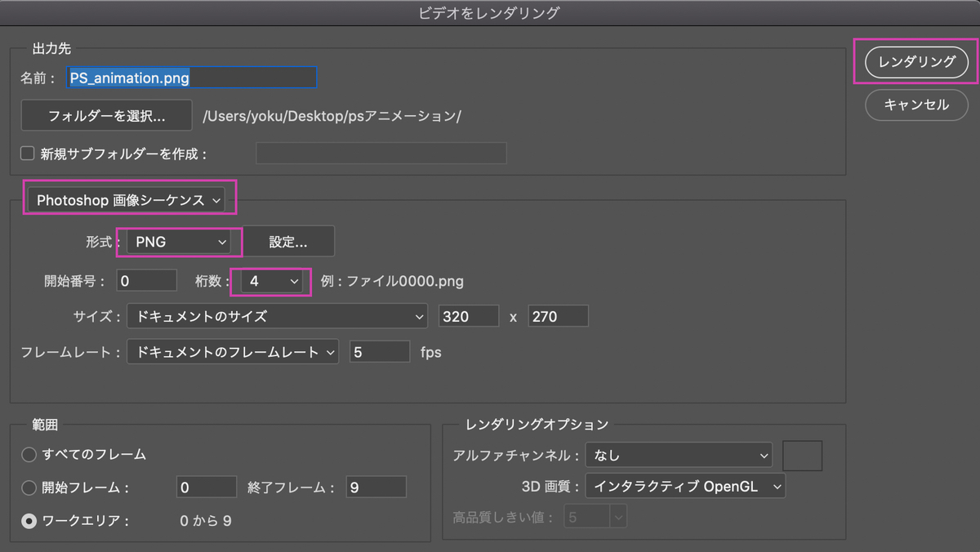Click the 名前 field showing PS_animation.png
980x552 pixels.
tap(191, 77)
